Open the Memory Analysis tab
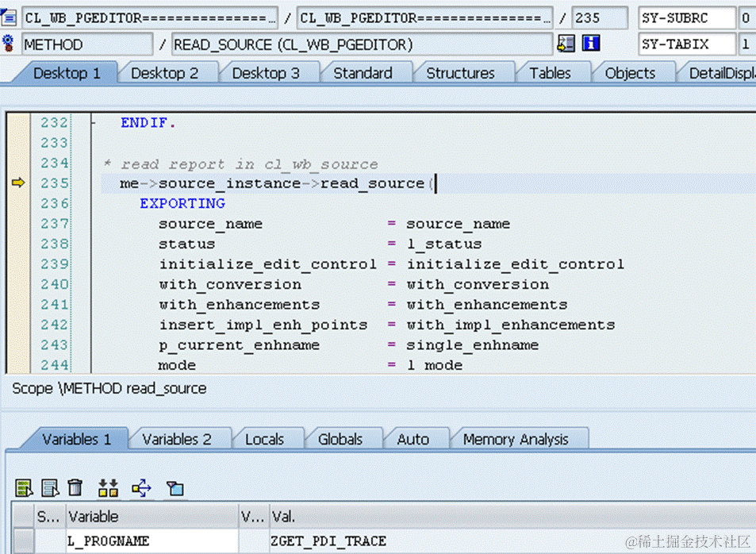The image size is (756, 554). point(516,439)
